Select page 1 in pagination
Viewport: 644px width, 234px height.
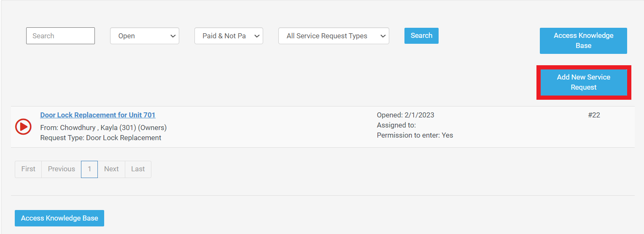(x=89, y=169)
